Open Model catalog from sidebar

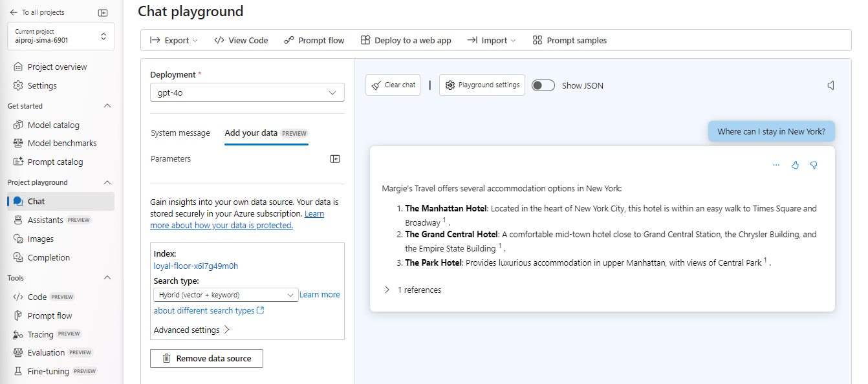click(53, 125)
